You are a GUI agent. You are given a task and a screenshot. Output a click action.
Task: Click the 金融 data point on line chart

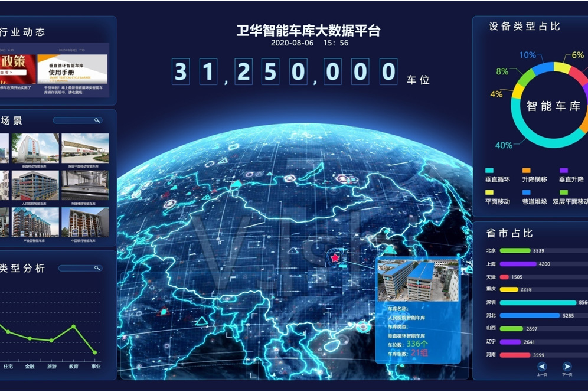tap(30, 338)
